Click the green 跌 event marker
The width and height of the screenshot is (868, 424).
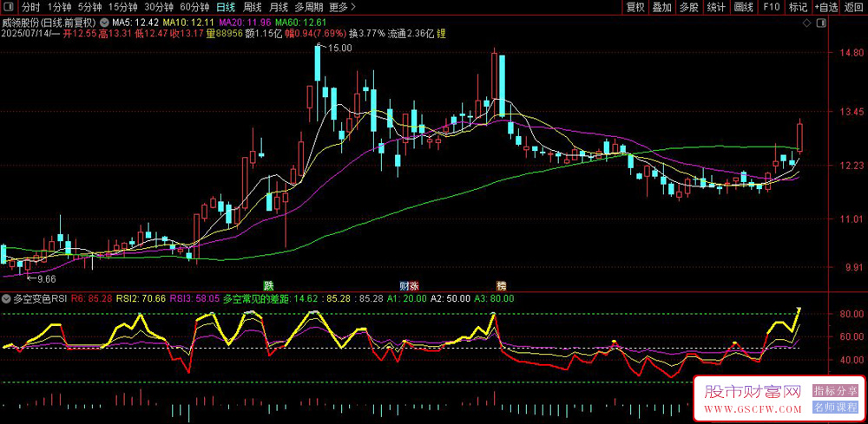pos(268,286)
